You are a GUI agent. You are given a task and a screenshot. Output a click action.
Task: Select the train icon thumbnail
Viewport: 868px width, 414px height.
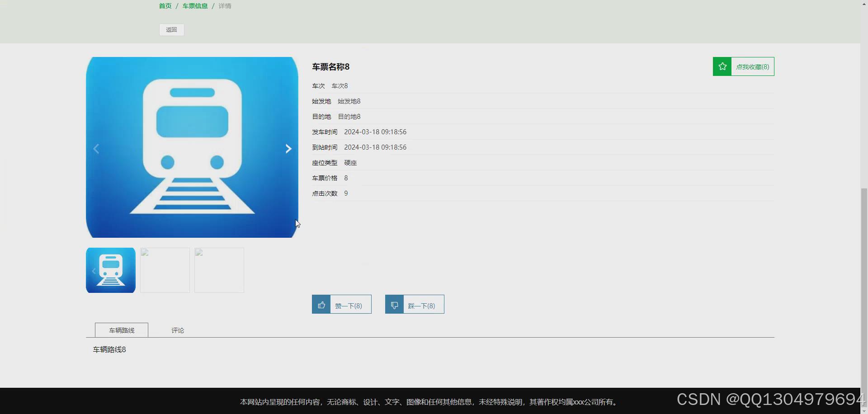pos(111,270)
